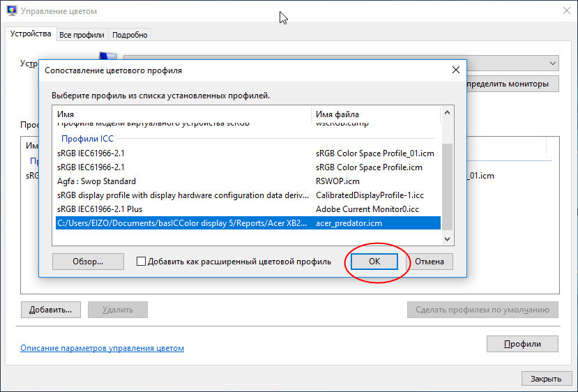Select the 'Устройства' tab

[30, 33]
